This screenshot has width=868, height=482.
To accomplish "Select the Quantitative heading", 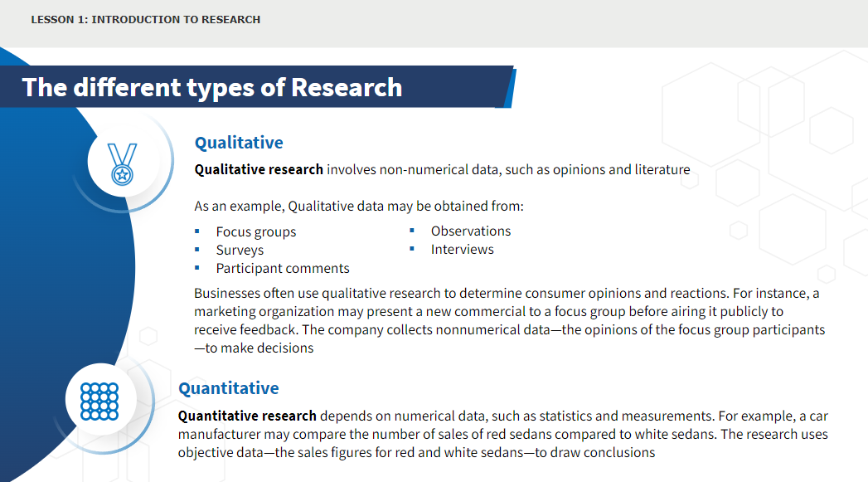I will click(228, 387).
